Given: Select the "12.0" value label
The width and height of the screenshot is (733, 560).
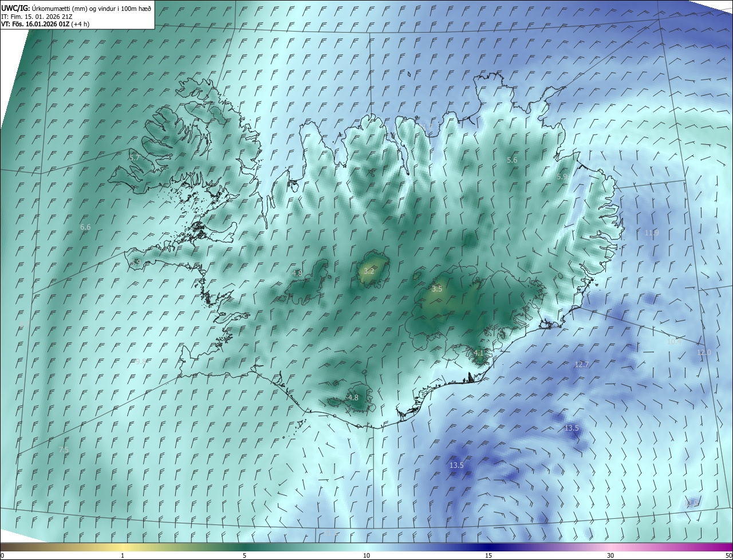Looking at the screenshot, I should 704,353.
